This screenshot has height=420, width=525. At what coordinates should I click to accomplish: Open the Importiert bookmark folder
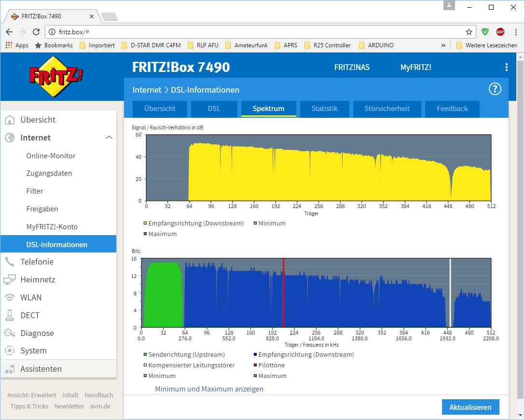[x=97, y=45]
